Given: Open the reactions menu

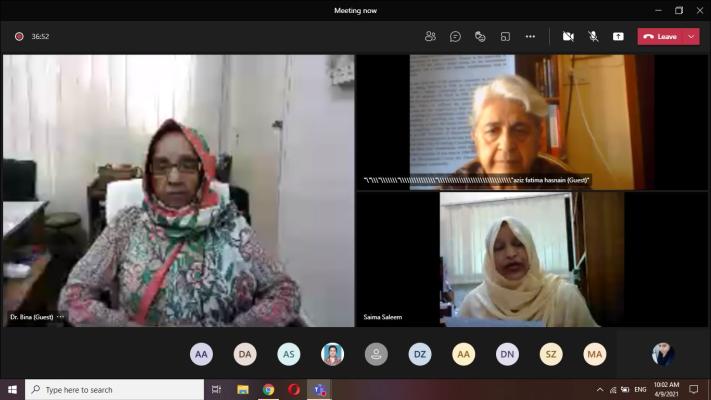Looking at the screenshot, I should tap(480, 36).
